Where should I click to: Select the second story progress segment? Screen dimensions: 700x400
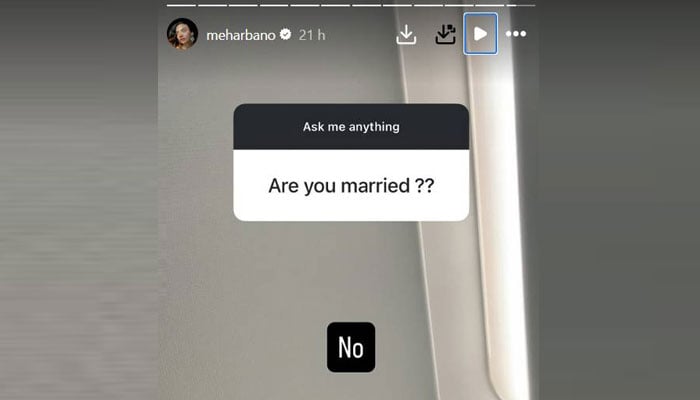pos(212,5)
